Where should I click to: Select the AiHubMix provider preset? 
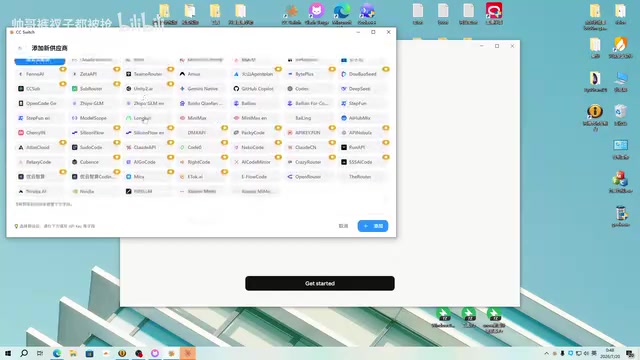(363, 118)
